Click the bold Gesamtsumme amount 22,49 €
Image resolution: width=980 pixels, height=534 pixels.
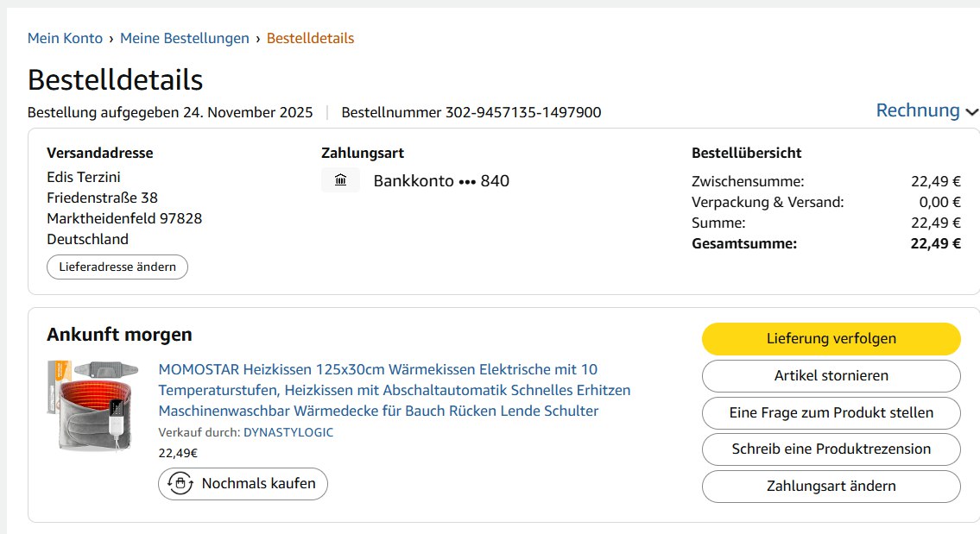coord(935,243)
